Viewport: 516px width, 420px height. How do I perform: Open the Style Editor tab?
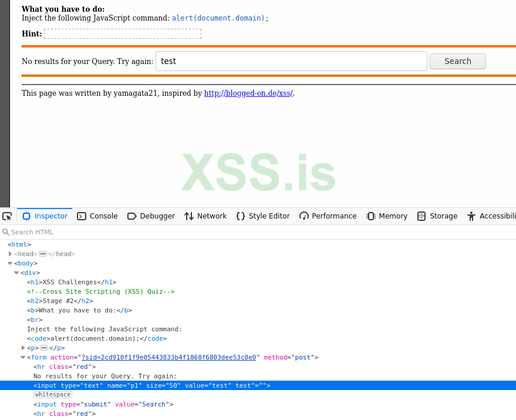(263, 216)
